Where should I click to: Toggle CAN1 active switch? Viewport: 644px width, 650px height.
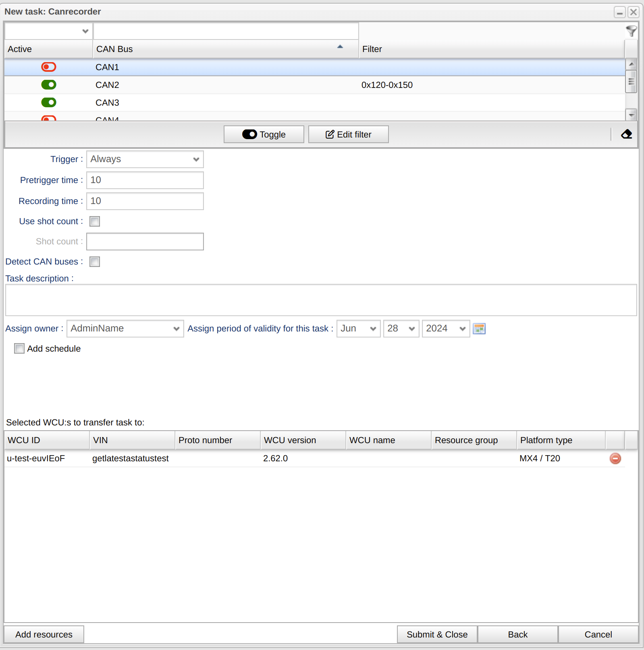(49, 67)
